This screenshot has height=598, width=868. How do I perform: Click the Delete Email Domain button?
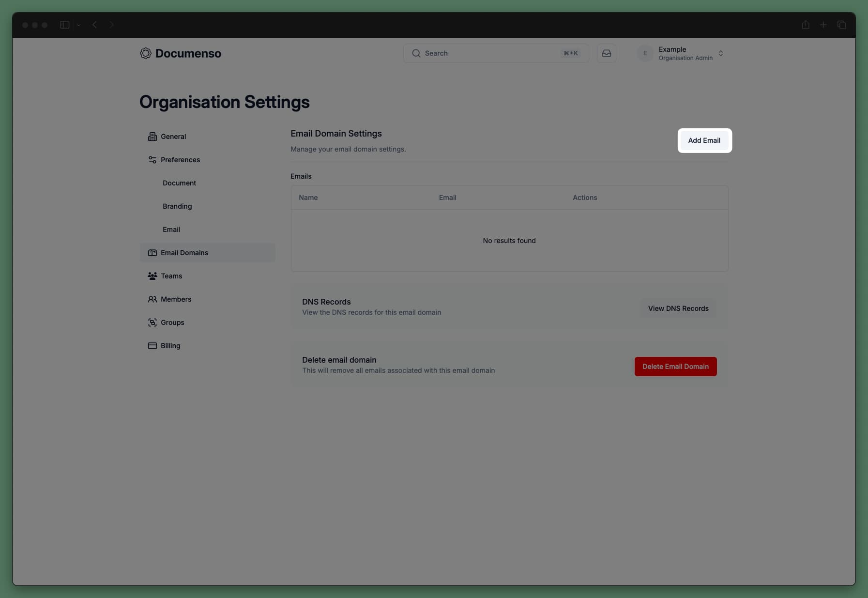pyautogui.click(x=675, y=367)
